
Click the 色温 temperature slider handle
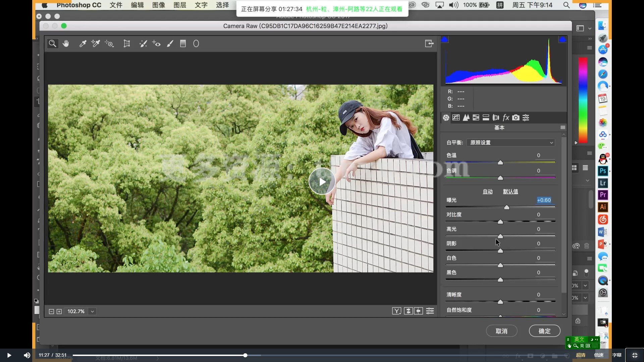click(x=500, y=163)
